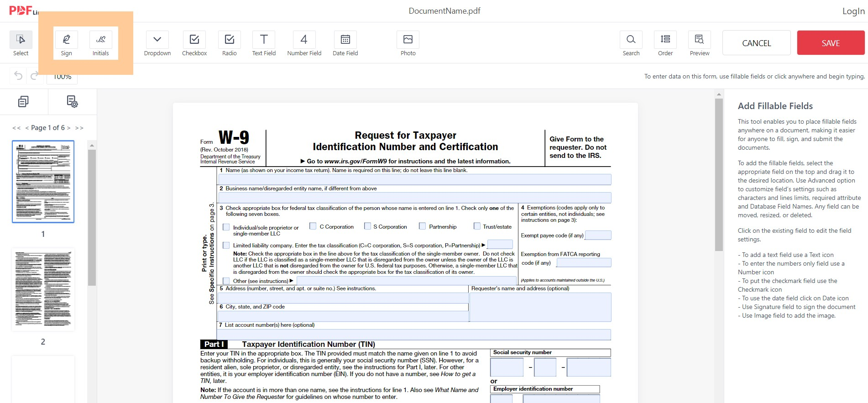This screenshot has width=868, height=403.
Task: Open document Preview
Action: pos(700,44)
